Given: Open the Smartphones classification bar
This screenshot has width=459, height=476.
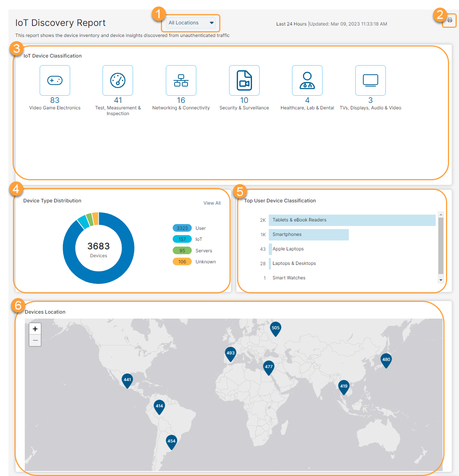Looking at the screenshot, I should pos(308,234).
